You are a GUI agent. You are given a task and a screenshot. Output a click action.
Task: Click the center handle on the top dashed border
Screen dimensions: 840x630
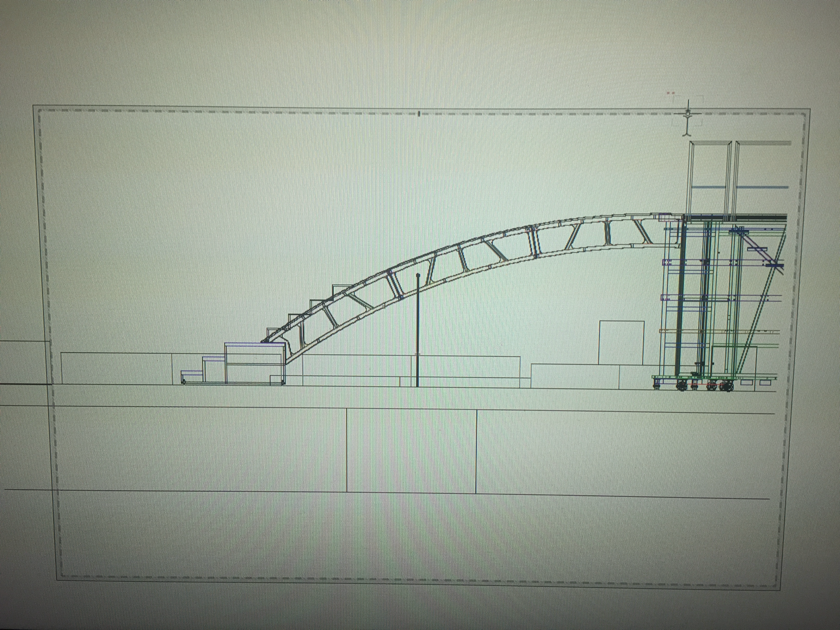[419, 113]
